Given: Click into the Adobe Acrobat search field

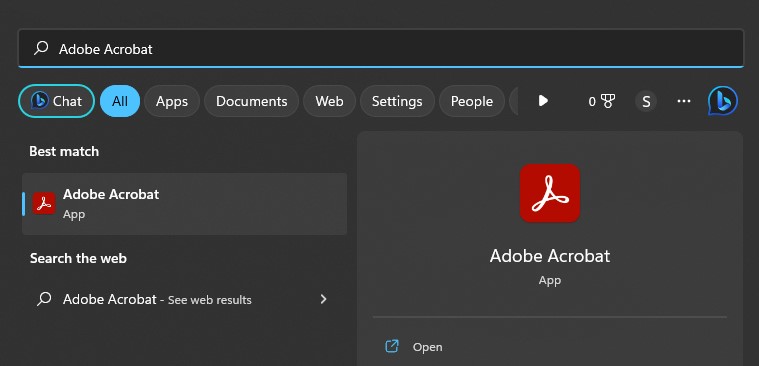Looking at the screenshot, I should pyautogui.click(x=380, y=48).
